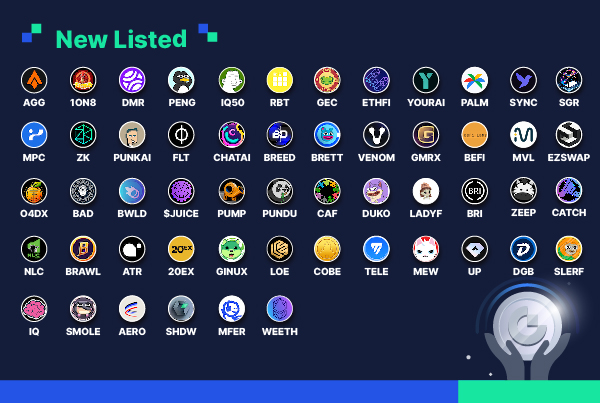Open the 20EX yellow coin icon
Image resolution: width=600 pixels, height=403 pixels.
(x=181, y=249)
